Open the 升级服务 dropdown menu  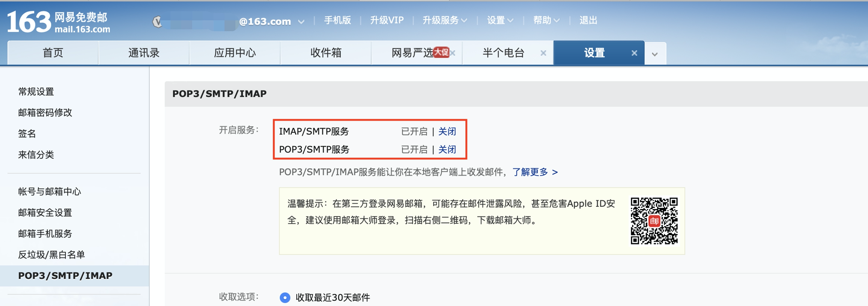coord(445,20)
